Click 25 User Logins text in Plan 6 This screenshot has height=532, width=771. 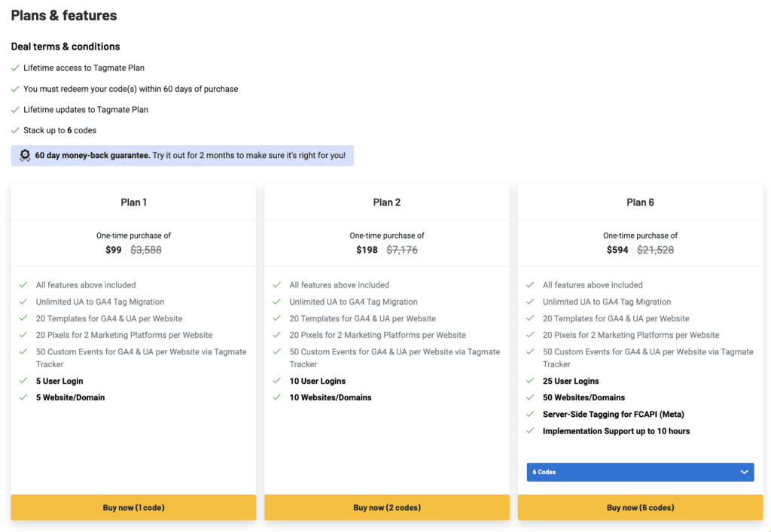pyautogui.click(x=571, y=381)
